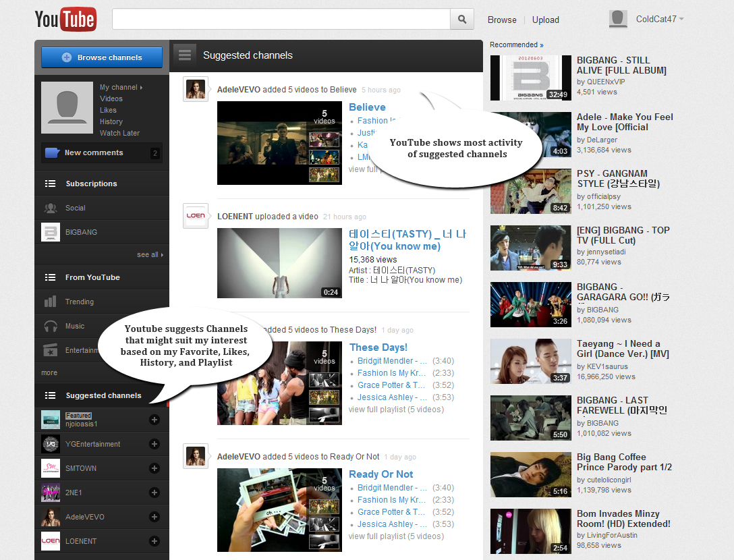Click Jessica Ashley entry in Ready Or Not

392,524
